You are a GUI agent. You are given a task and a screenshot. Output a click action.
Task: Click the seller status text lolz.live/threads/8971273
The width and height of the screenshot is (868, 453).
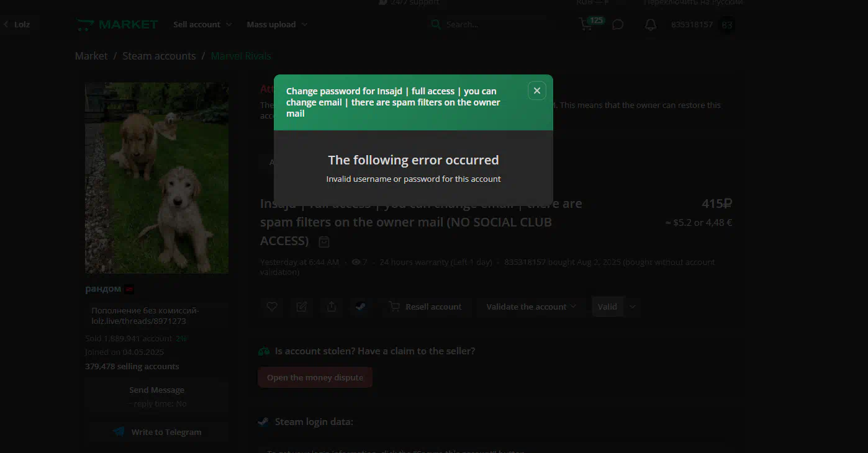coord(138,321)
